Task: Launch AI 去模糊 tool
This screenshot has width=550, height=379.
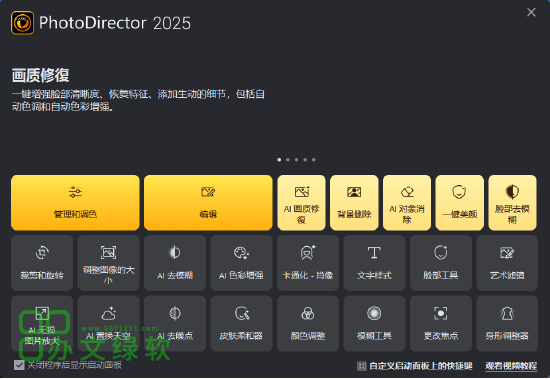Action: pos(175,263)
